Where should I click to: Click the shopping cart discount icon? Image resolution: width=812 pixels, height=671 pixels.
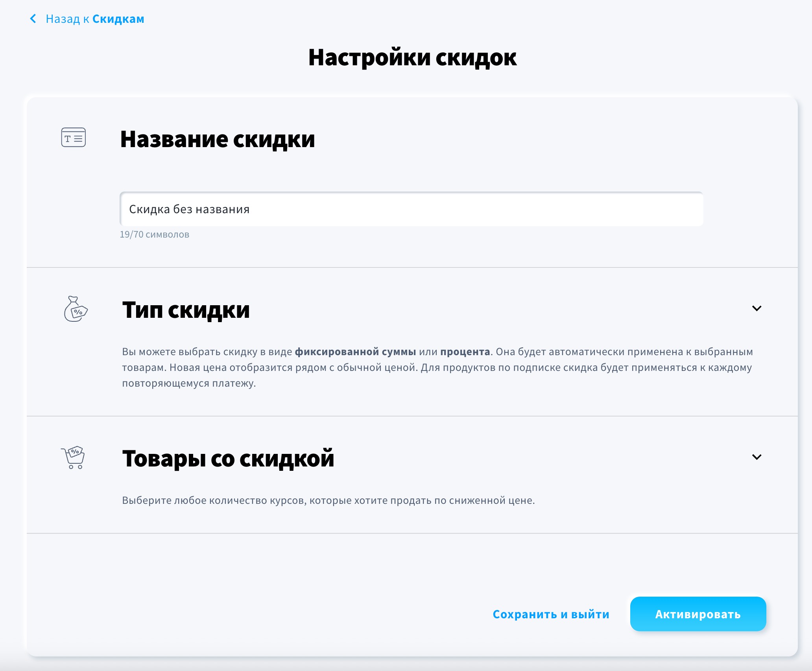73,457
